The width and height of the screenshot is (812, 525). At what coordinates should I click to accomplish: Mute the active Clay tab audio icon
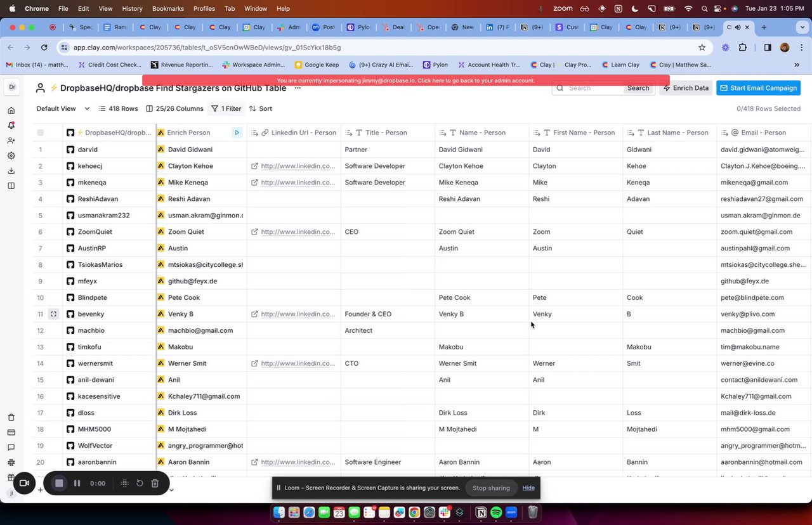(737, 27)
